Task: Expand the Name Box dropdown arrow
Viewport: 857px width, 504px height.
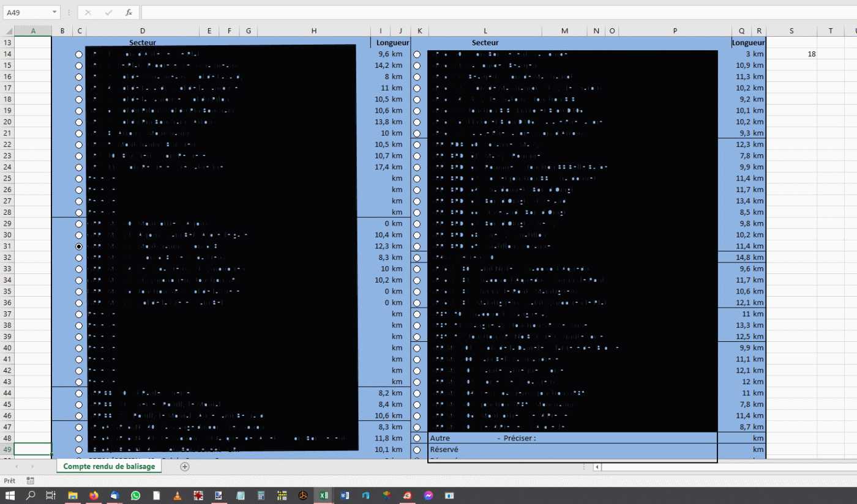Action: pos(54,12)
